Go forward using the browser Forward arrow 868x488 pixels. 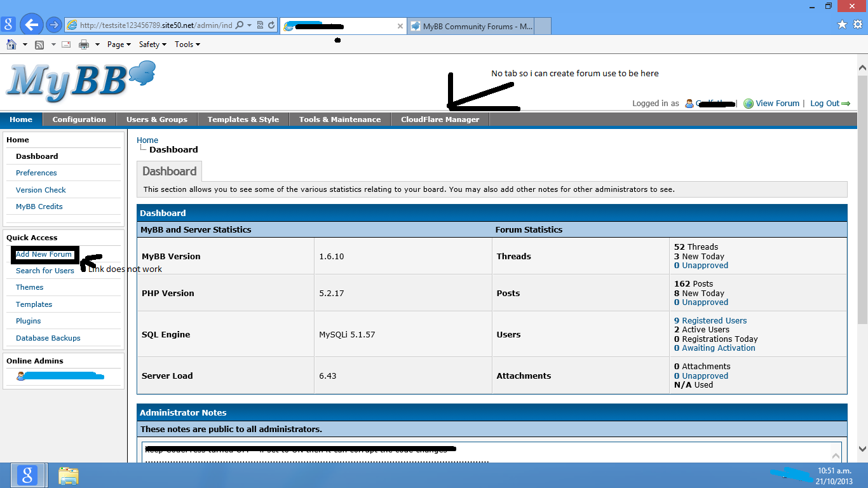pyautogui.click(x=54, y=25)
